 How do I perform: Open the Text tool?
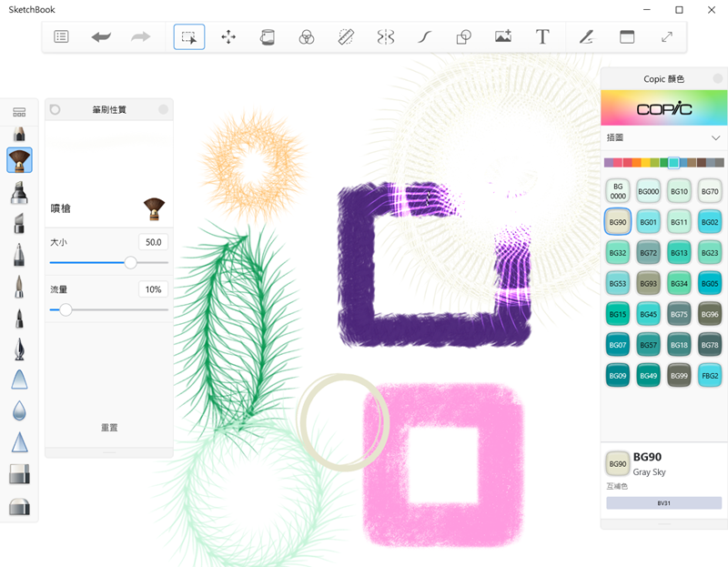click(x=542, y=37)
